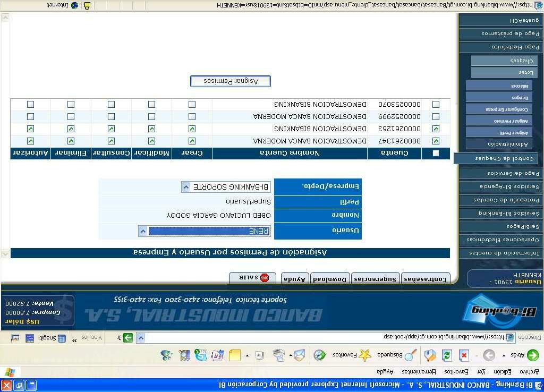Screen dimensions: 544x392
Task: Click the green Ir go arrow
Action: point(127,337)
